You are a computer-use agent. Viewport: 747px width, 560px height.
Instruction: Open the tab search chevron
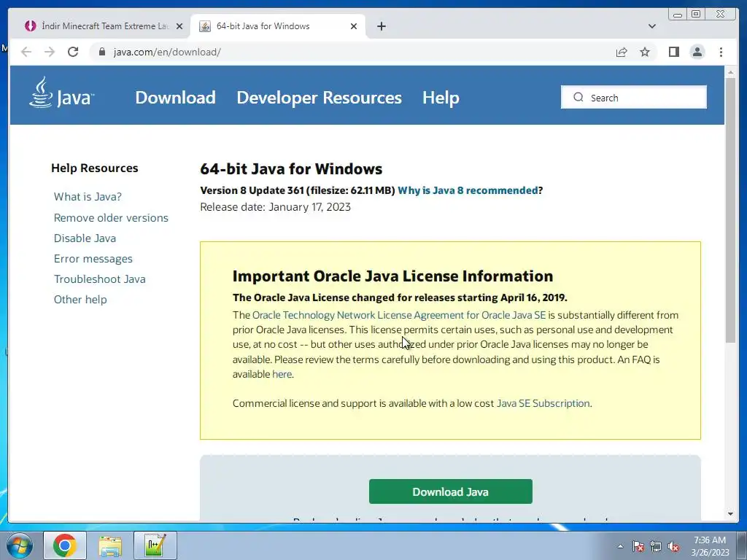pos(651,26)
